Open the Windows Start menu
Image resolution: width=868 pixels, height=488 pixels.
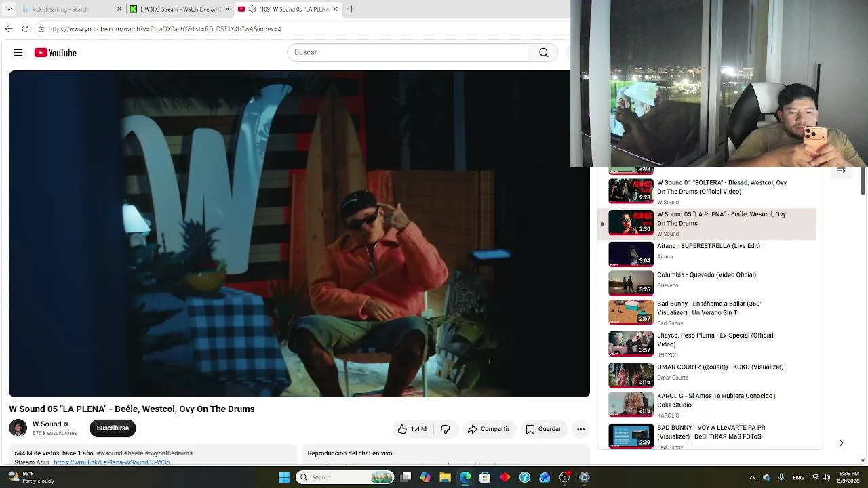[284, 477]
